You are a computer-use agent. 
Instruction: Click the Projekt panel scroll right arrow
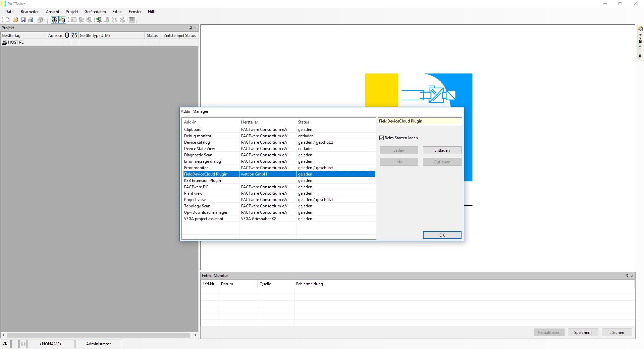coord(195,335)
